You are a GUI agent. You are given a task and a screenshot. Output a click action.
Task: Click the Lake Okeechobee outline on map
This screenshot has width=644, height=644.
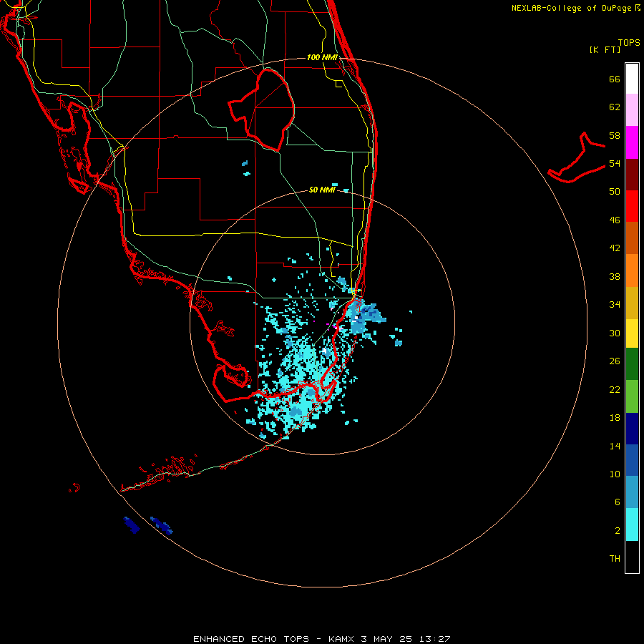point(261,109)
